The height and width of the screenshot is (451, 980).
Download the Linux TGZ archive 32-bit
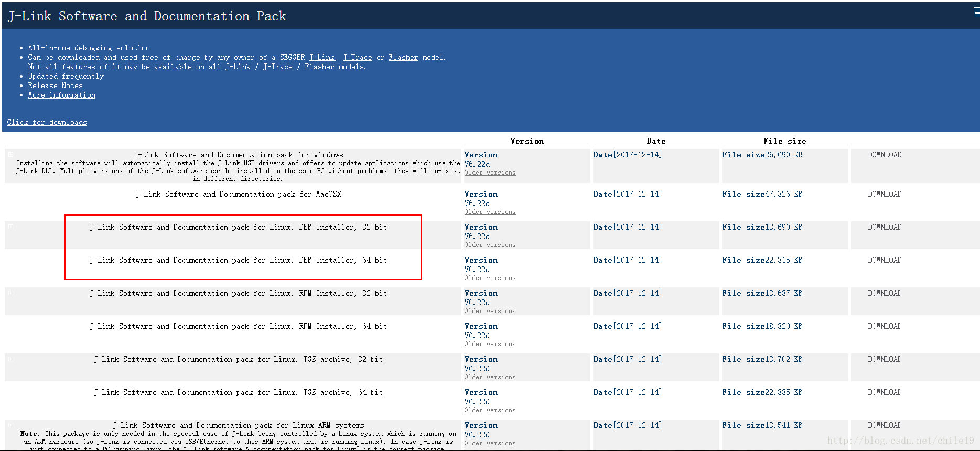885,359
